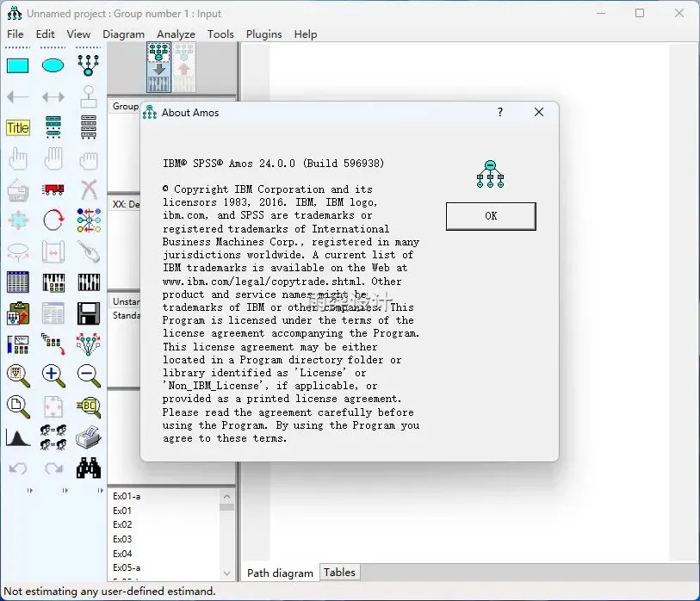Click the About Amos help question mark
Screen dimensions: 700x601
(x=500, y=112)
